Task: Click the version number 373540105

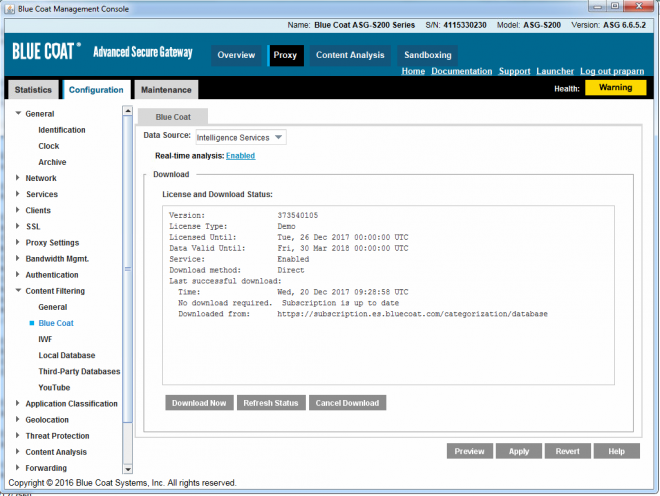Action: pyautogui.click(x=298, y=215)
